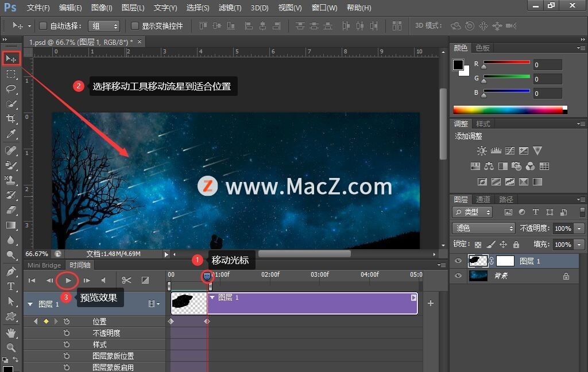Select the Clone Stamp tool

(x=11, y=180)
